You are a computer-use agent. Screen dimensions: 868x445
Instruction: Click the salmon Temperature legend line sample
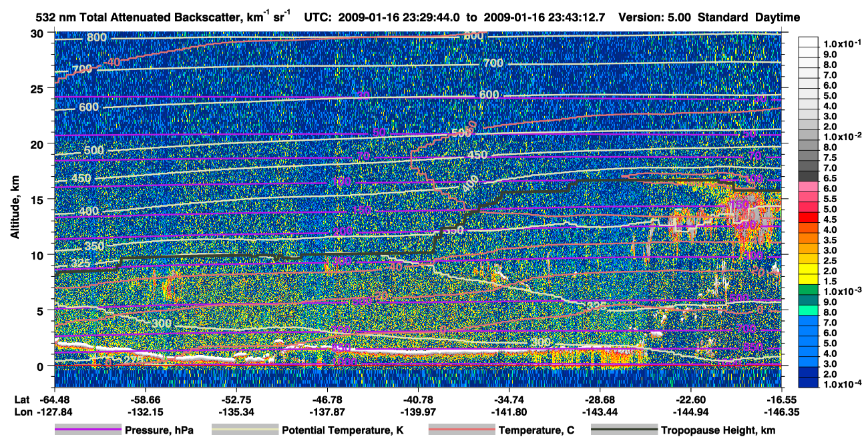click(461, 430)
